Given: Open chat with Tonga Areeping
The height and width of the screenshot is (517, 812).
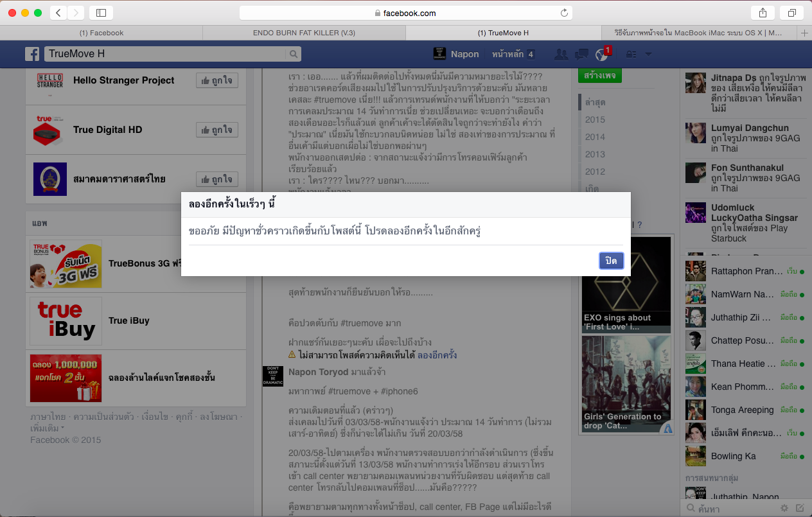Looking at the screenshot, I should (745, 410).
